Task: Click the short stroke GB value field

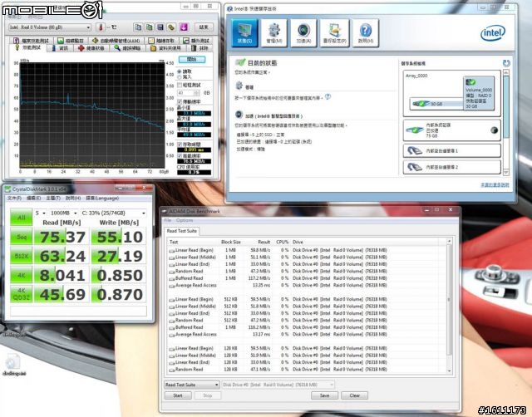Action: tap(185, 93)
